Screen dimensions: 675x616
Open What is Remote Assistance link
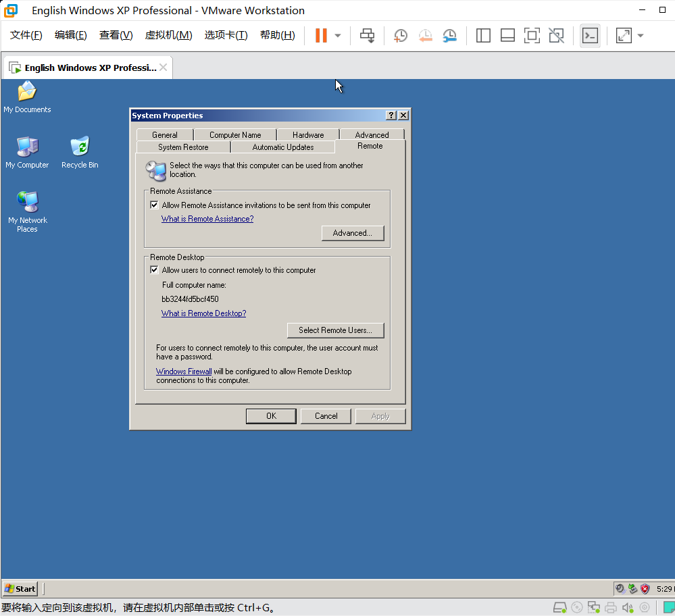tap(207, 219)
